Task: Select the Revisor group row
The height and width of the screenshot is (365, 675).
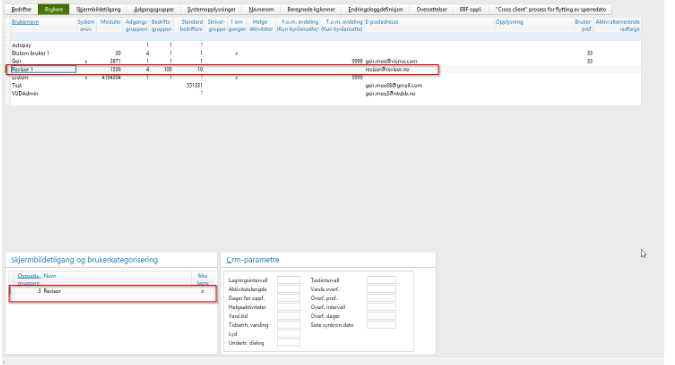Action: (x=113, y=291)
